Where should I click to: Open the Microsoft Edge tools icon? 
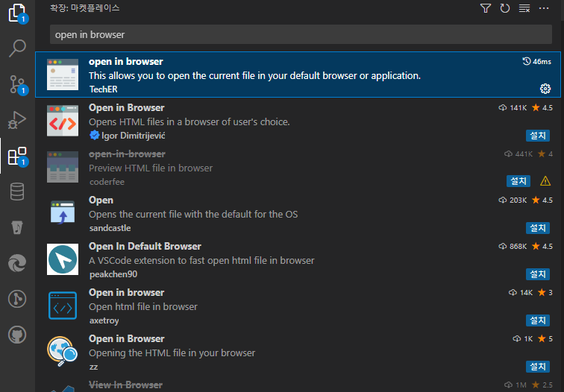click(x=17, y=263)
